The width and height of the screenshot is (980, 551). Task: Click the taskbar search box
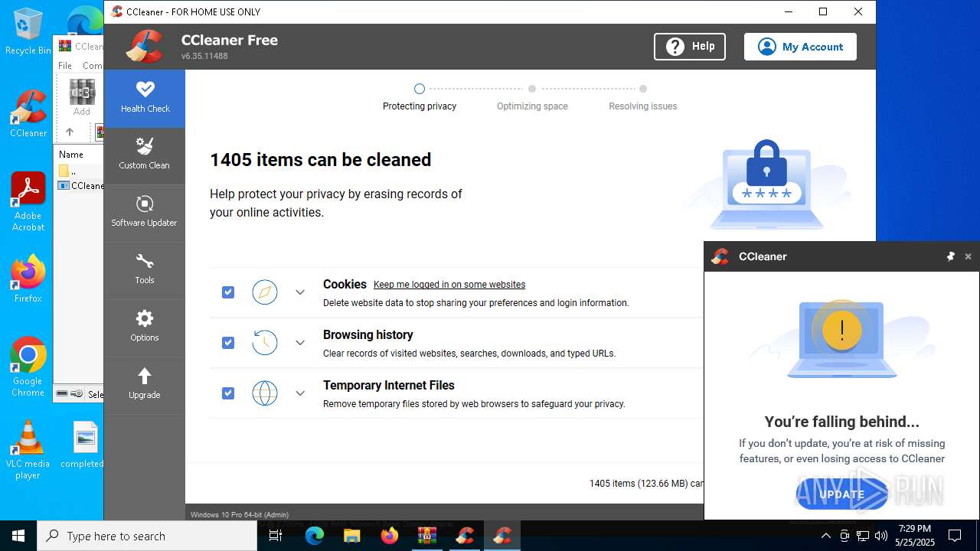tap(147, 536)
